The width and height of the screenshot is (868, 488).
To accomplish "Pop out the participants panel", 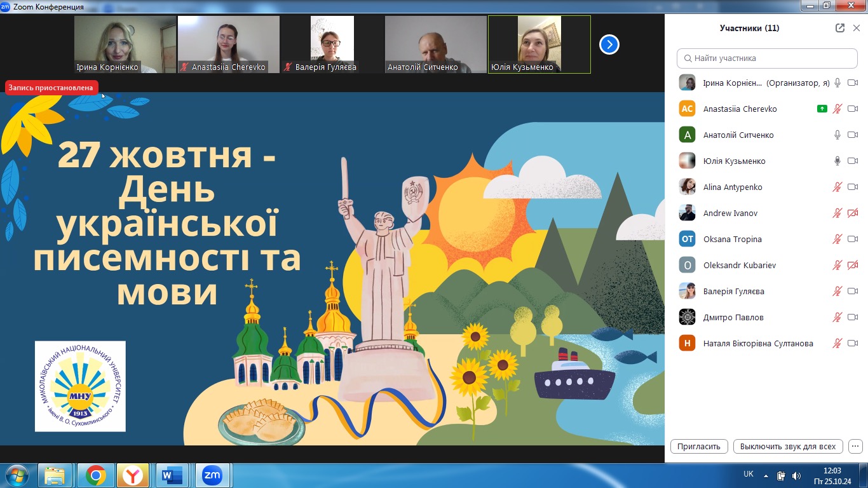I will point(840,28).
